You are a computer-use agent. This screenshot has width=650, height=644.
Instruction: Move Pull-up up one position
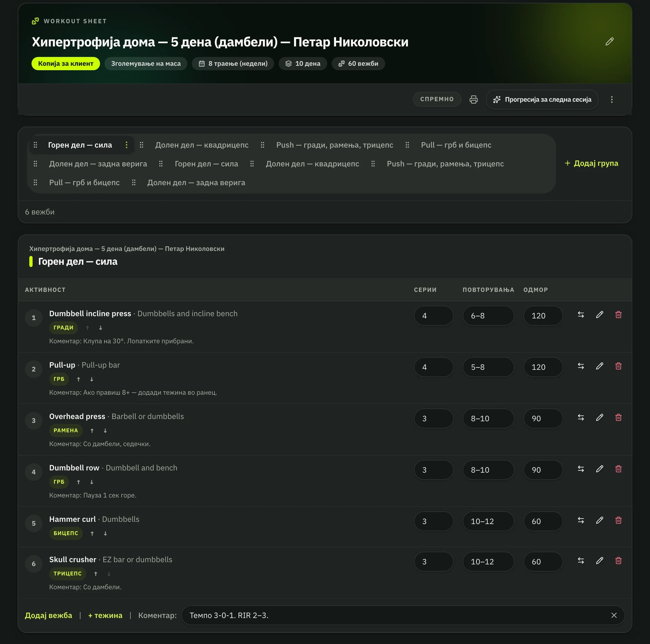[78, 379]
